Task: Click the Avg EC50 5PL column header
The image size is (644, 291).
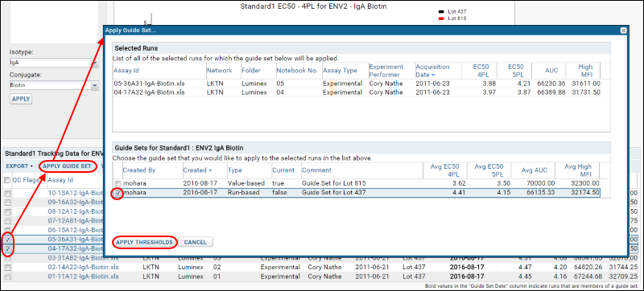Action: (x=489, y=170)
